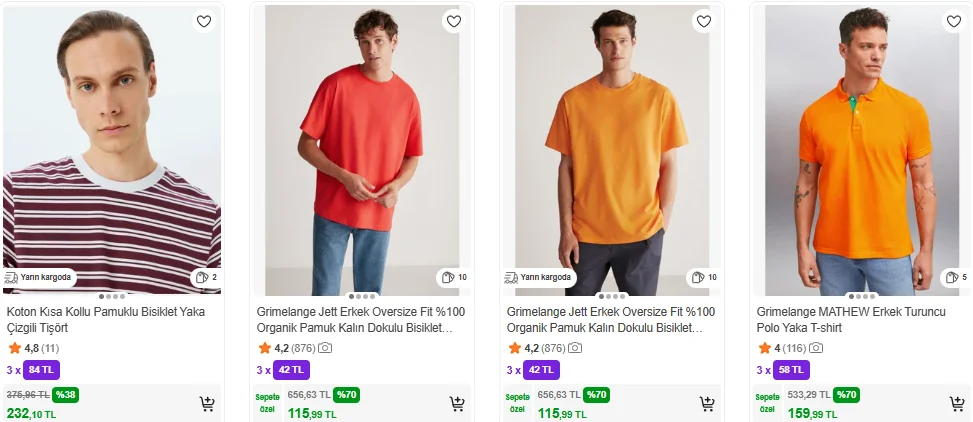Click 3 x 84 TL installment badge
This screenshot has width=973, height=422.
coord(41,370)
